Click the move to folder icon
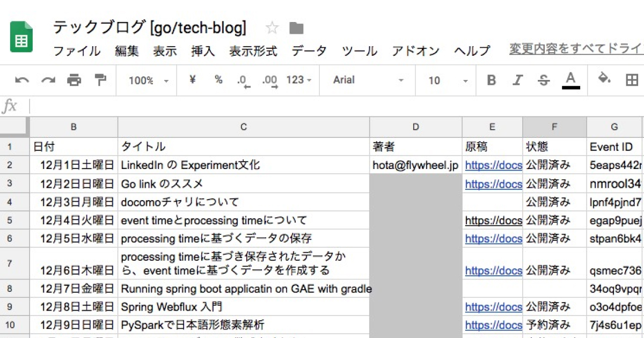Screen dimensions: 644x338 pos(296,28)
